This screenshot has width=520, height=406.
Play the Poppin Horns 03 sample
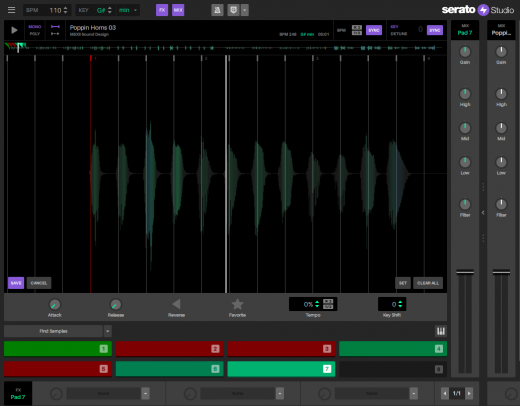click(x=14, y=30)
